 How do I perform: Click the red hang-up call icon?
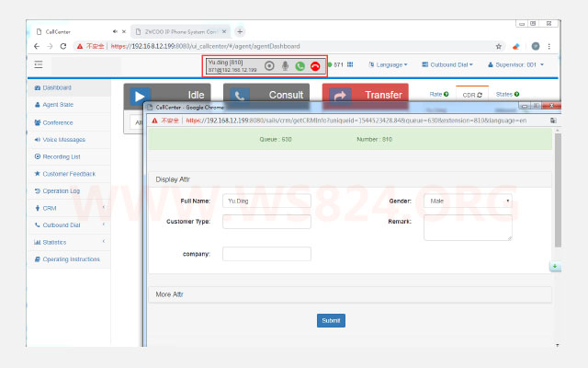pyautogui.click(x=315, y=66)
